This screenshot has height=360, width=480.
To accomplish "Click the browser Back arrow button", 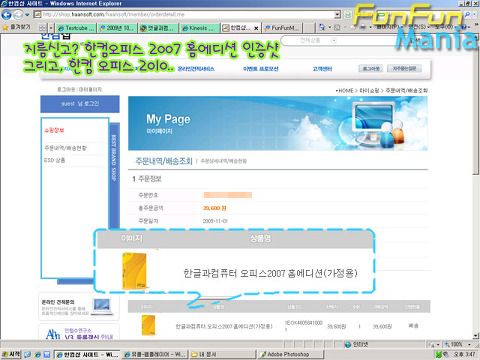I will 6,15.
